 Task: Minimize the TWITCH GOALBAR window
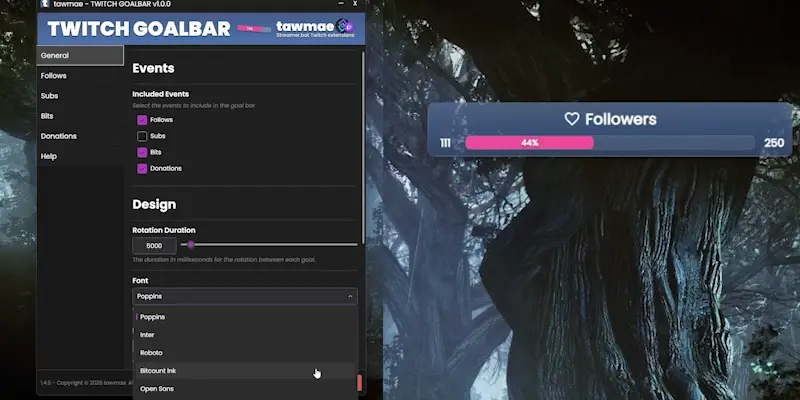click(x=341, y=4)
